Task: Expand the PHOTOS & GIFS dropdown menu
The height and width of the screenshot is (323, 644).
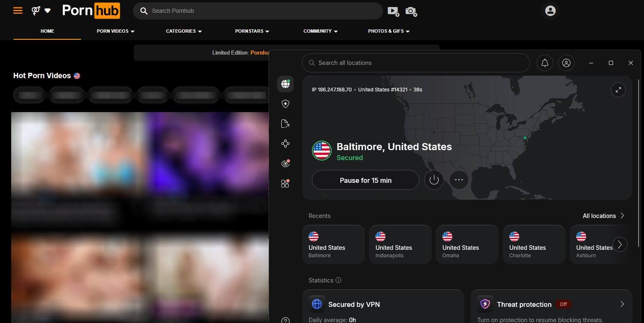Action: click(389, 31)
